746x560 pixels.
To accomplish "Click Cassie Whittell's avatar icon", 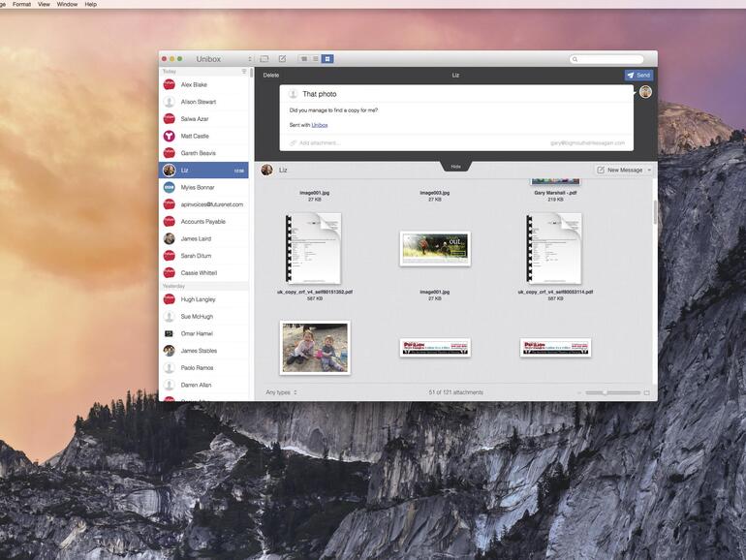I will (x=170, y=273).
